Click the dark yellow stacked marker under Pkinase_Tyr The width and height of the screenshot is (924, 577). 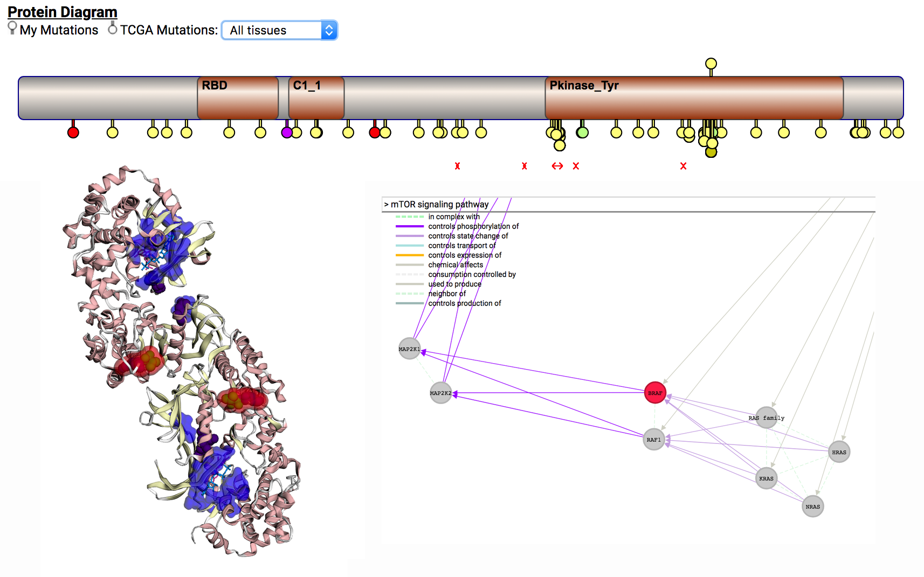711,152
